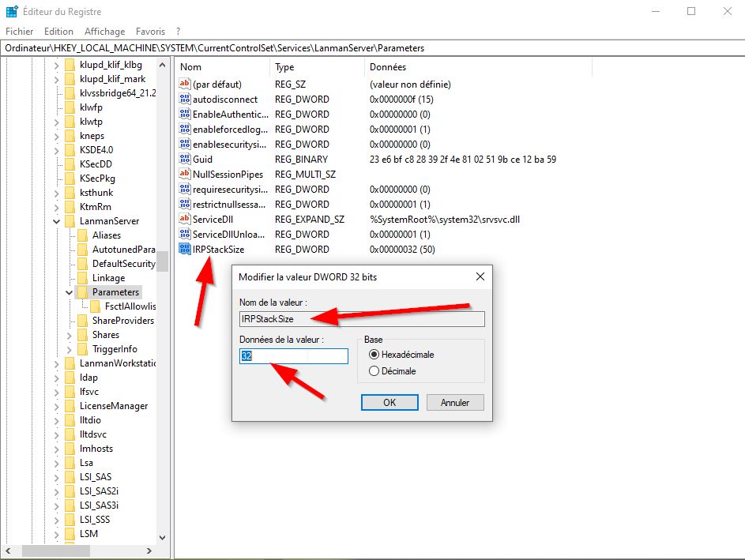The height and width of the screenshot is (560, 745).
Task: Select the ShareProviders tree item
Action: (x=123, y=321)
